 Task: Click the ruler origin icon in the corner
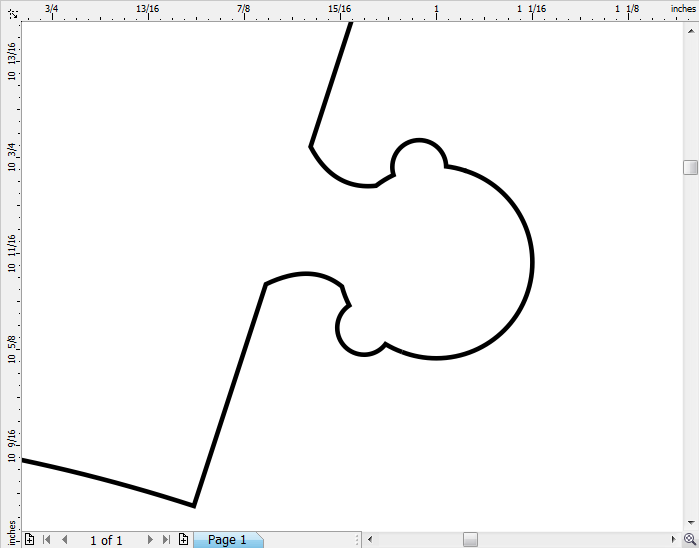(x=13, y=13)
